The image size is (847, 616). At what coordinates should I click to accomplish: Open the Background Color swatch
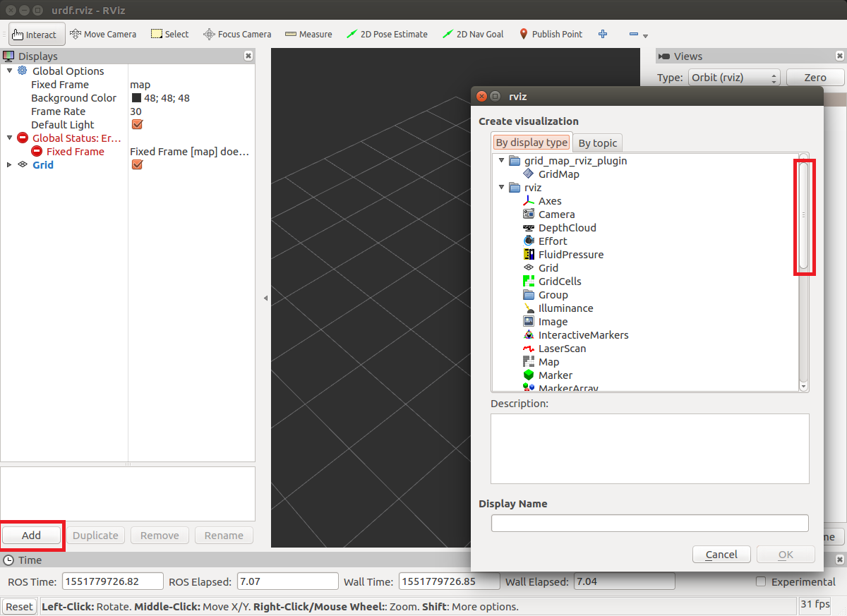click(136, 98)
